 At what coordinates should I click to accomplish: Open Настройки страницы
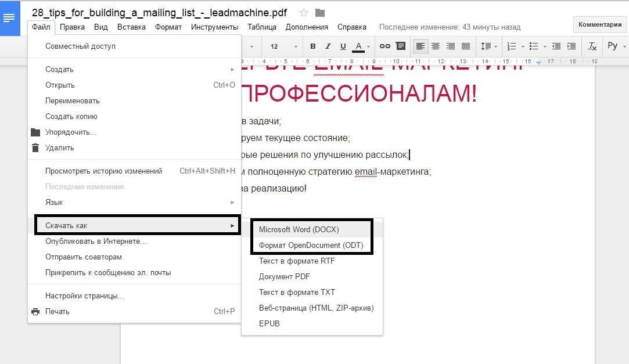coord(134,296)
